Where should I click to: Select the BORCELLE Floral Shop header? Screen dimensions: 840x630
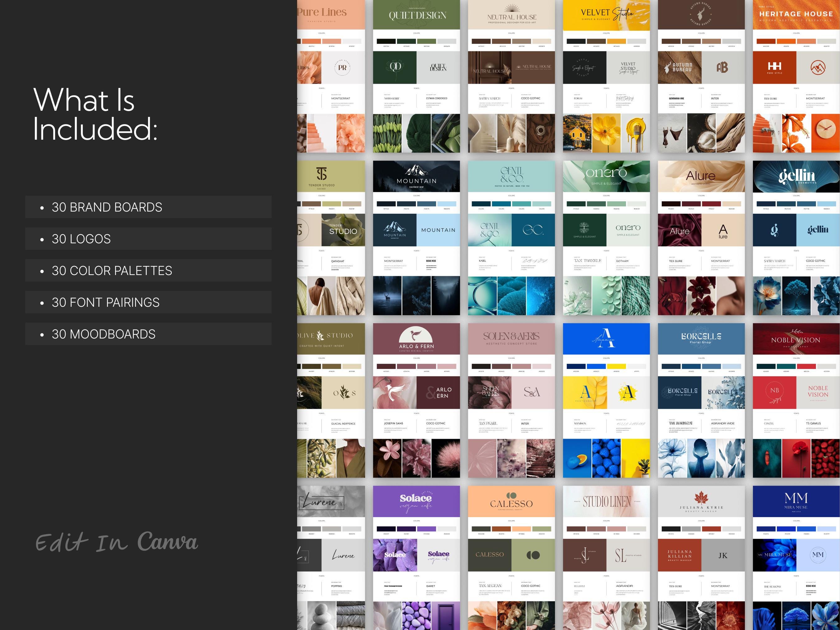(x=701, y=339)
